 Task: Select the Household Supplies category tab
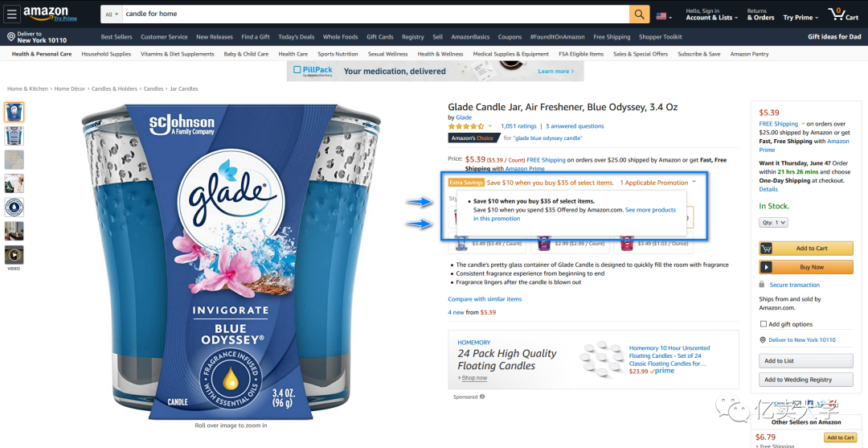pos(106,54)
